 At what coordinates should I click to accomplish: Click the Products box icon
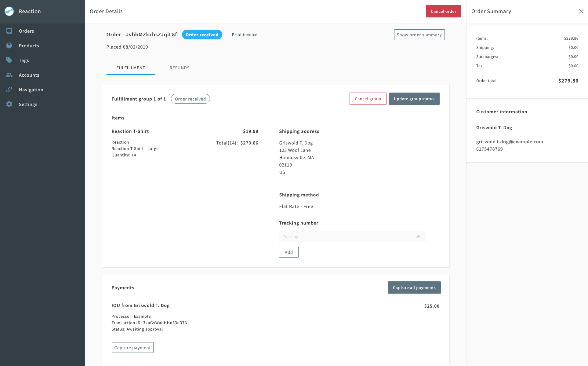click(9, 46)
